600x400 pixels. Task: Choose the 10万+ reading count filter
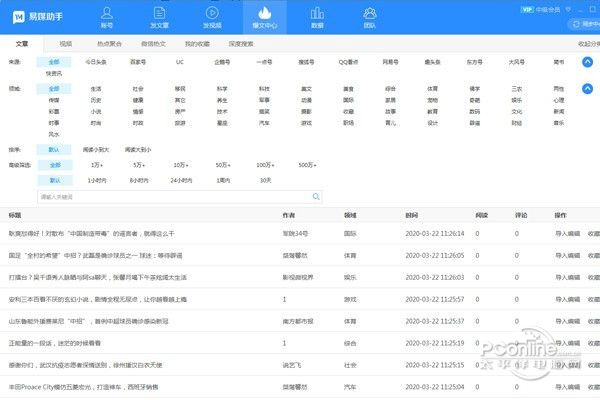click(x=181, y=164)
